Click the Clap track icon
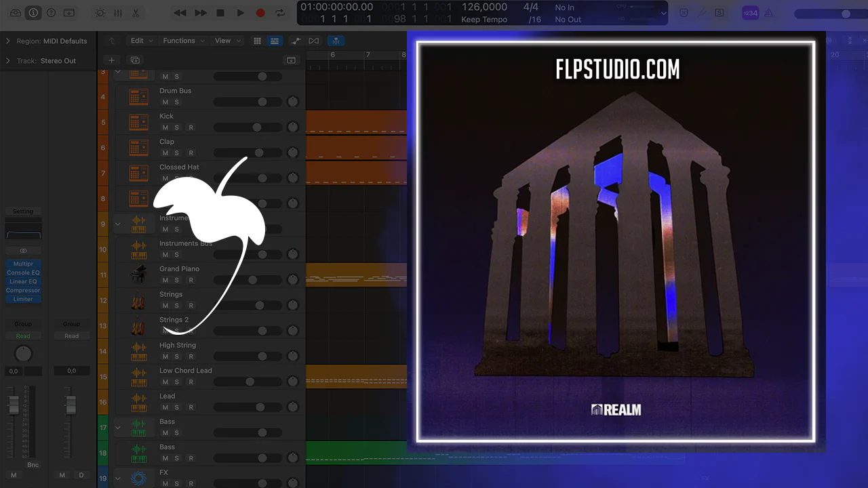This screenshot has height=488, width=868. 138,148
